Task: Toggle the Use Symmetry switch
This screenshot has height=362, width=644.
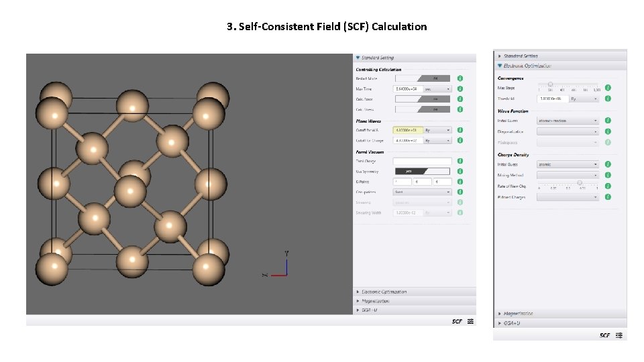Action: (422, 171)
